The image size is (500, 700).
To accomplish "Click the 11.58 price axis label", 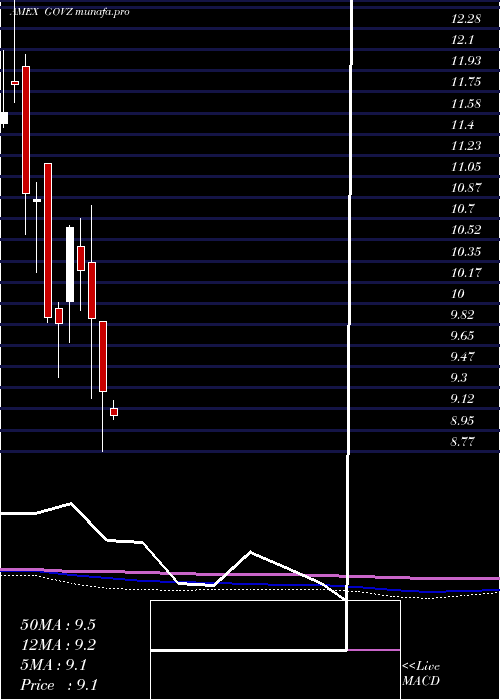I will point(466,104).
